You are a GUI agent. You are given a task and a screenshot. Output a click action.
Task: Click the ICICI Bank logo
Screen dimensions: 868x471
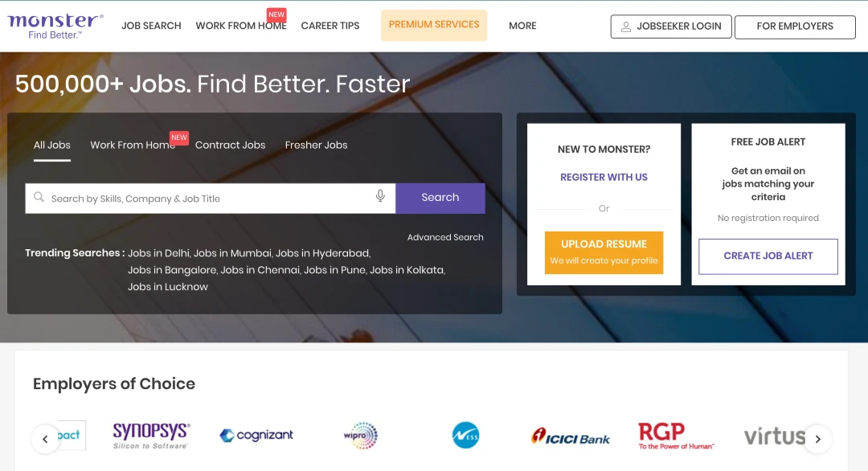point(571,436)
